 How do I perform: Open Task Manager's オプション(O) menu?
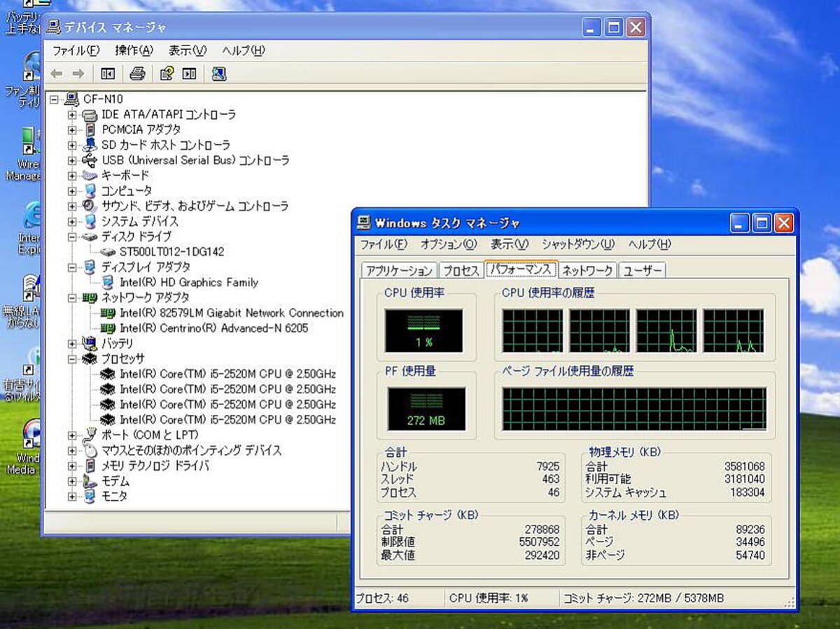click(449, 244)
